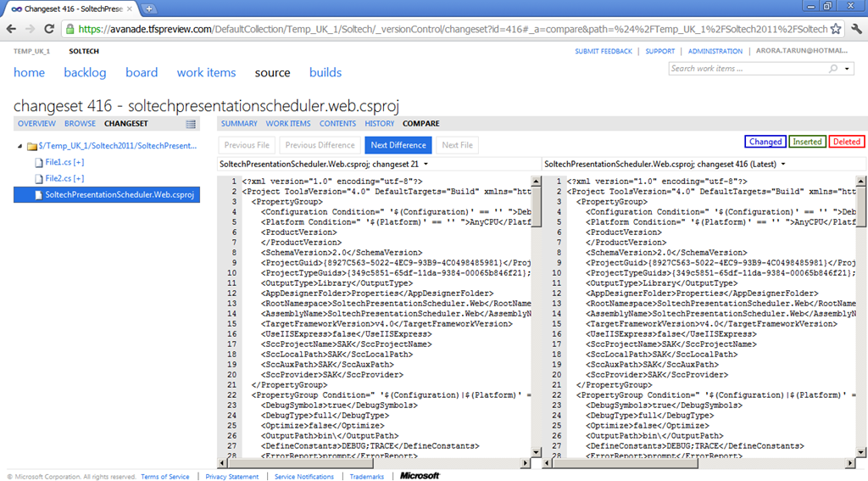The image size is (868, 481).
Task: Click left pane vertical scrollbar down arrow
Action: coord(536,452)
